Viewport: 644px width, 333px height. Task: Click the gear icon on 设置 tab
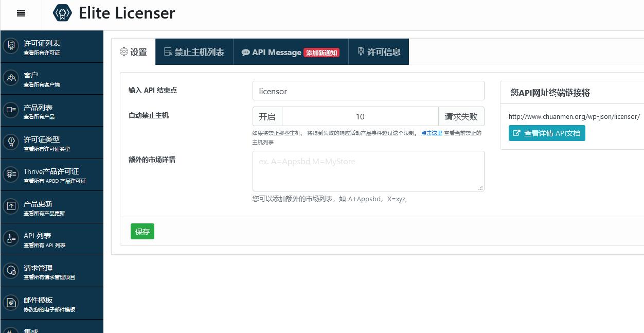124,51
